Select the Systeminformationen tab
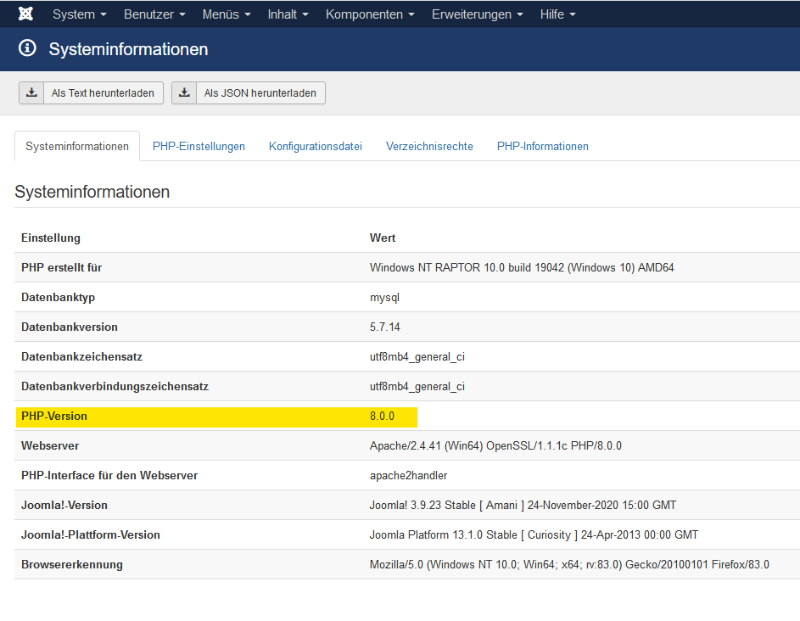The width and height of the screenshot is (800, 621). 77,146
